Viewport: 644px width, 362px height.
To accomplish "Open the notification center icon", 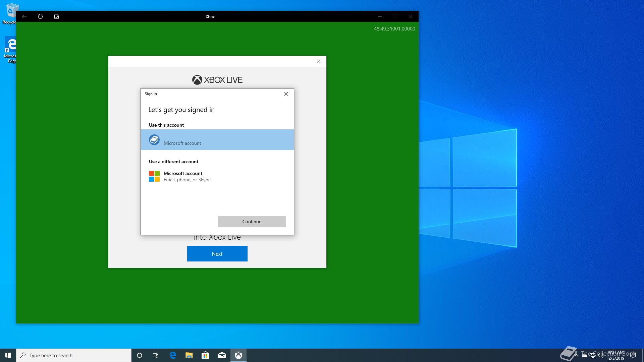I will click(633, 355).
